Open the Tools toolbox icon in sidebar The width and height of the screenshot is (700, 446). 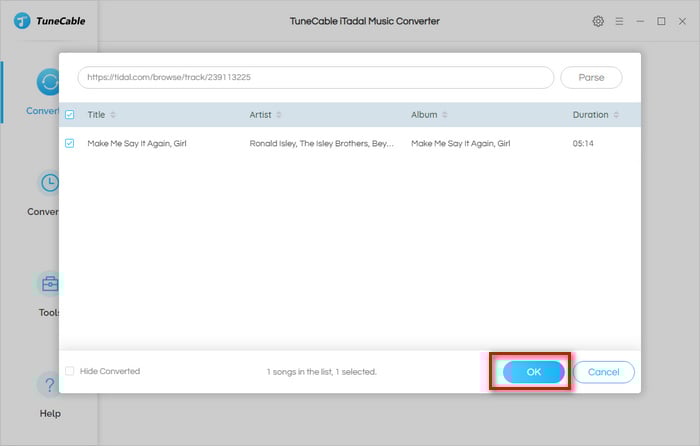tap(50, 283)
